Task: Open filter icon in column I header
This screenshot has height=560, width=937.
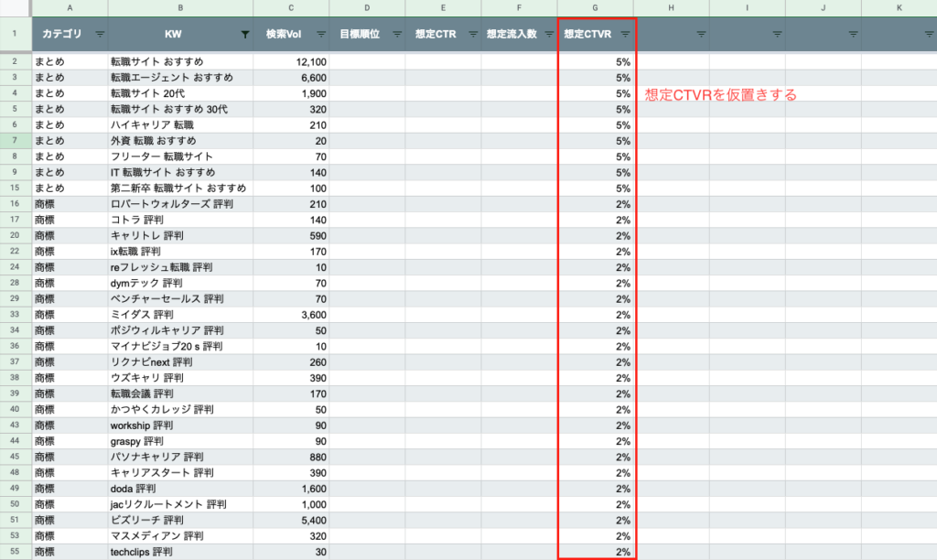Action: pyautogui.click(x=777, y=34)
